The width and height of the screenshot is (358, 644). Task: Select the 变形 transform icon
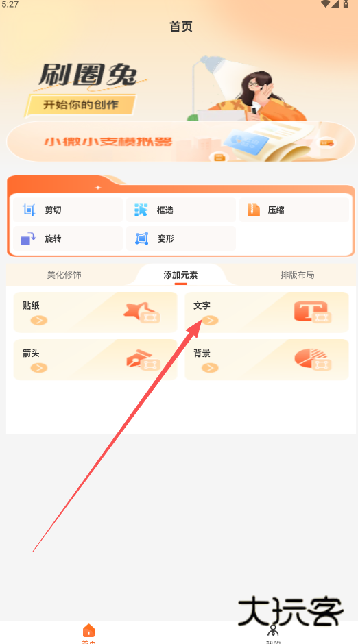pos(142,238)
